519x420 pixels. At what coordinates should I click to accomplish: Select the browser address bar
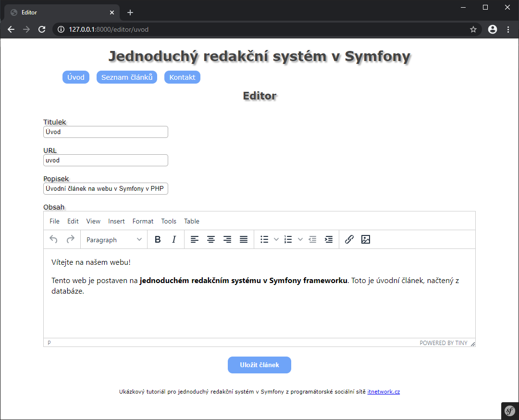[x=266, y=29]
